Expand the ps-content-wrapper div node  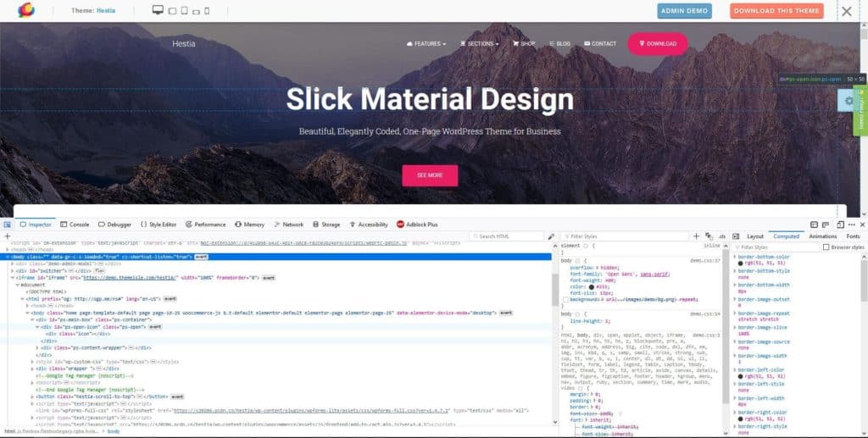pos(37,348)
